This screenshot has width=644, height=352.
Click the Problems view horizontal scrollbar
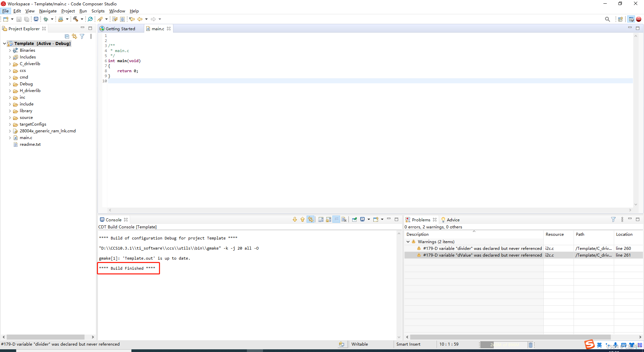click(x=510, y=337)
